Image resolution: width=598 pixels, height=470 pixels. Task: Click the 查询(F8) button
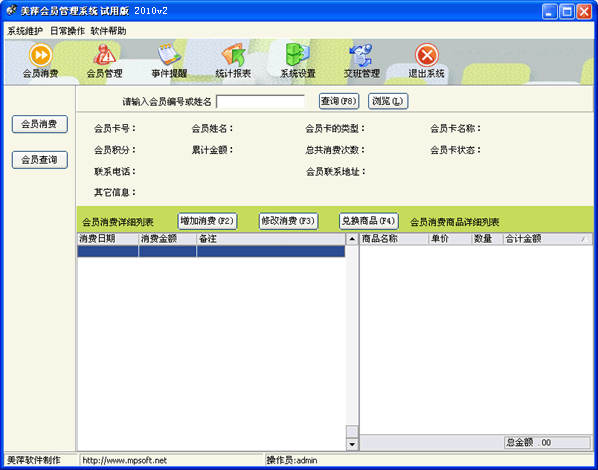339,101
